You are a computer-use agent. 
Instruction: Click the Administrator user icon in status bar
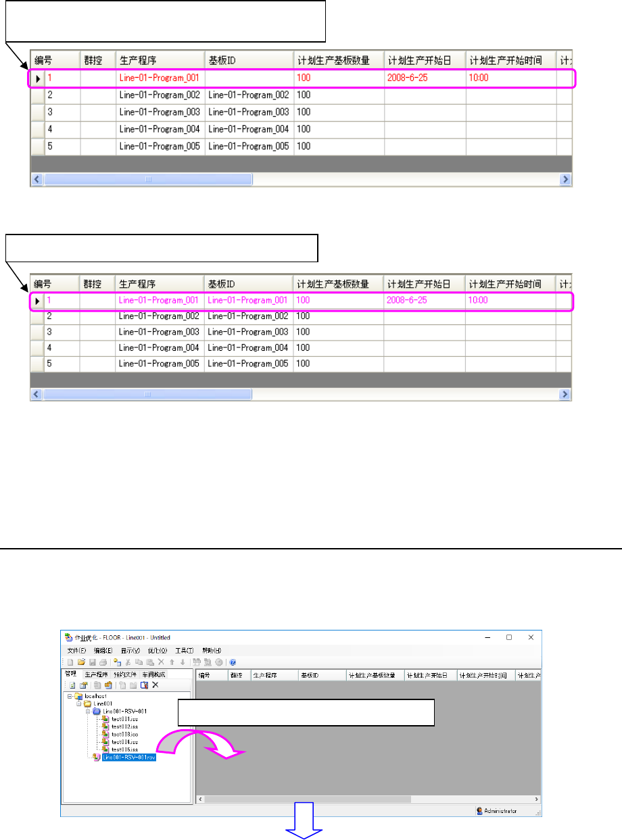coord(479,810)
